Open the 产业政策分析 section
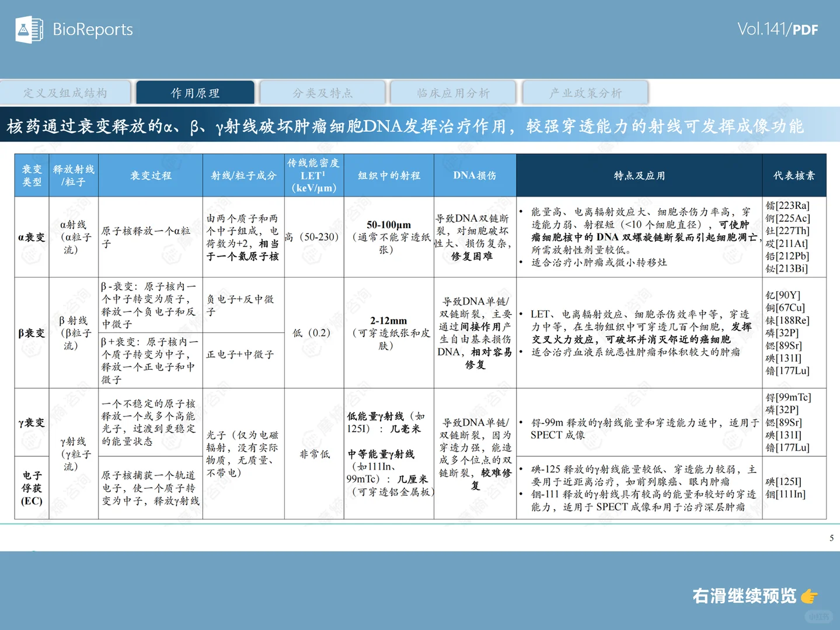Screen dimensions: 840x630 click(x=584, y=92)
